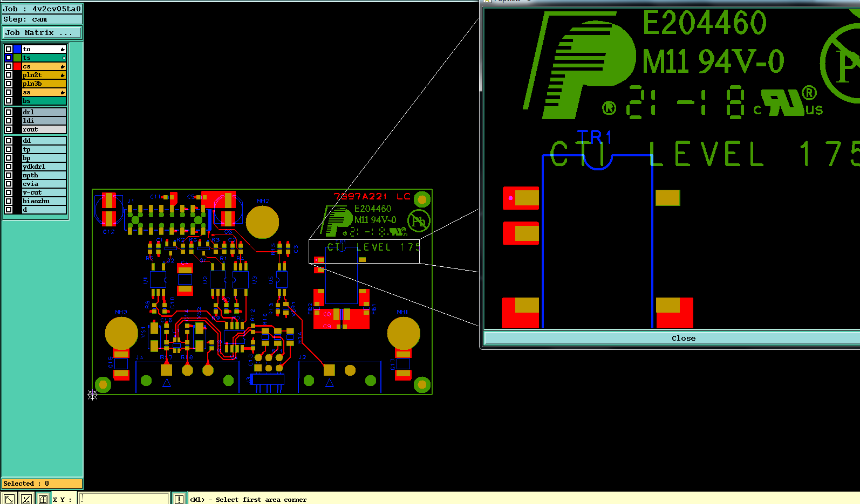
Task: Select the ydkdrl layer name
Action: (44, 167)
